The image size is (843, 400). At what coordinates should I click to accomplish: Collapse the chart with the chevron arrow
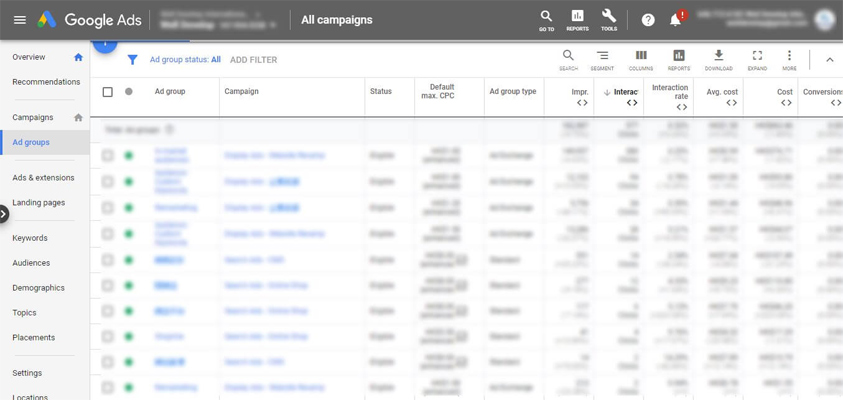(829, 60)
